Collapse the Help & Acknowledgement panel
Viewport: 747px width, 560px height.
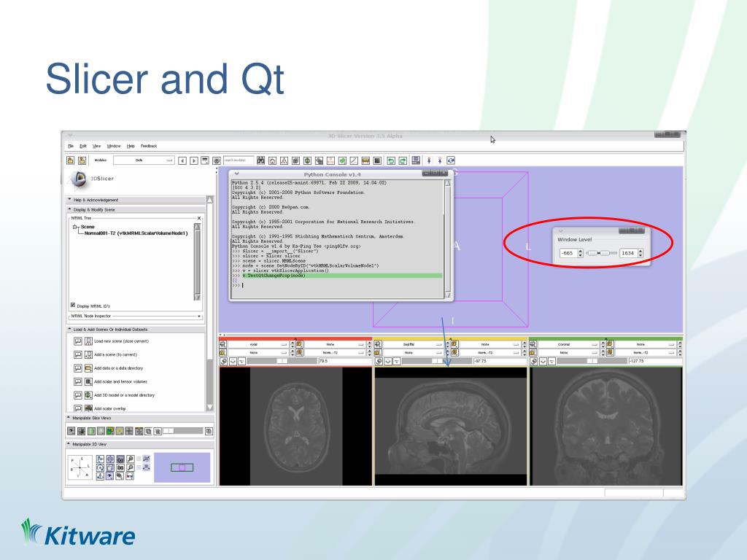[x=136, y=200]
